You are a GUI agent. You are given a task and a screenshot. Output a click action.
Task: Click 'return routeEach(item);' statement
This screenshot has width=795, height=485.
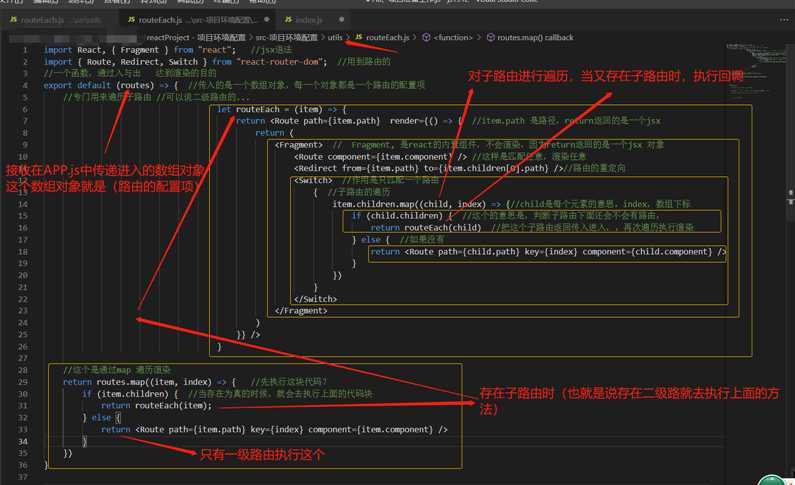pos(156,405)
